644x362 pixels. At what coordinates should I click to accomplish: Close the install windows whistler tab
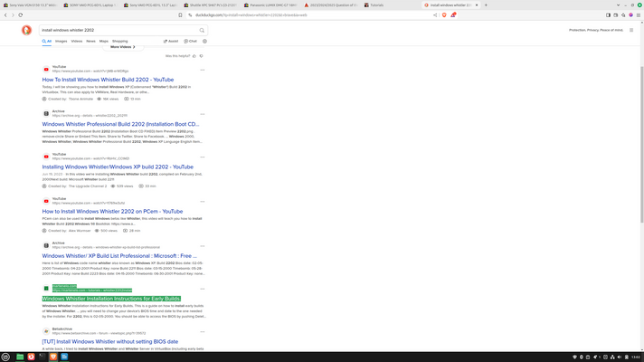point(477,5)
